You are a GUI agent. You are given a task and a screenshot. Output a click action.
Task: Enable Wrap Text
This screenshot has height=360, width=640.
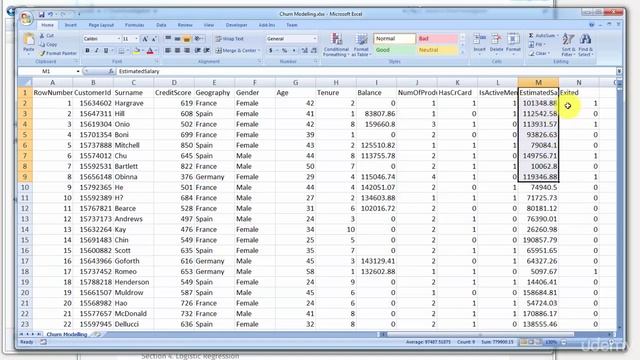229,38
